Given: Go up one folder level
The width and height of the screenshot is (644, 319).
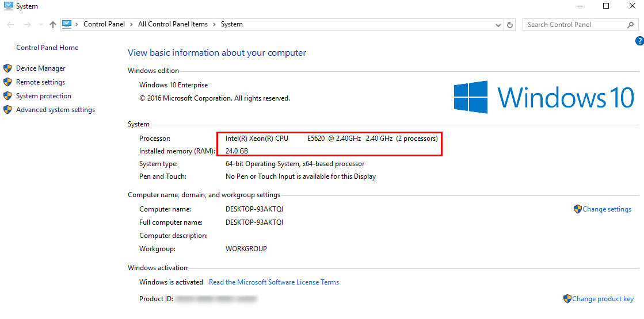Looking at the screenshot, I should point(53,25).
